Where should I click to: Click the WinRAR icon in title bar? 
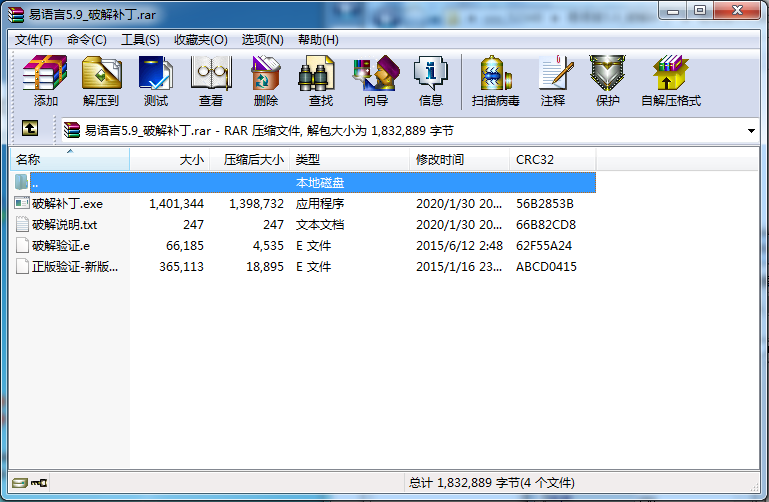(x=16, y=15)
